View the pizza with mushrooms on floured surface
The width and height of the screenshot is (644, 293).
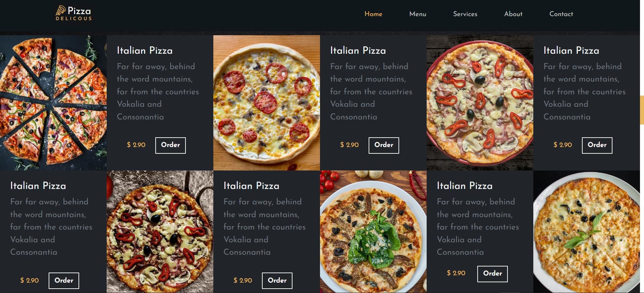point(160,232)
